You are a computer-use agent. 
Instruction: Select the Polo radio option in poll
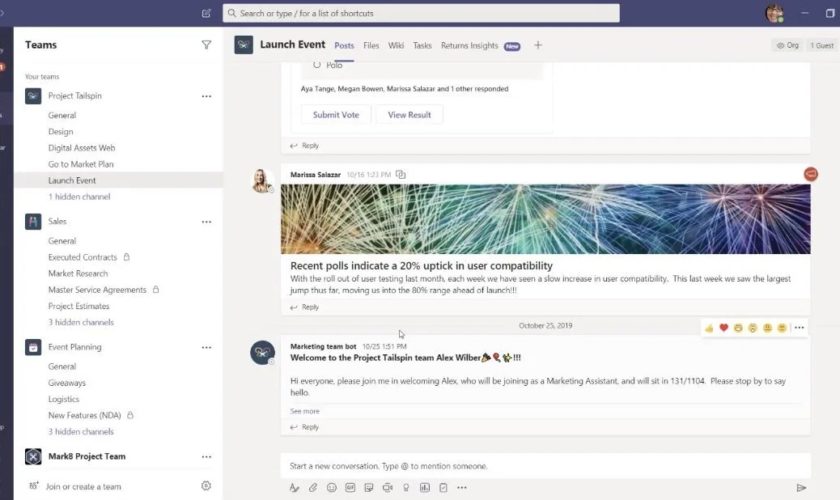pos(317,65)
